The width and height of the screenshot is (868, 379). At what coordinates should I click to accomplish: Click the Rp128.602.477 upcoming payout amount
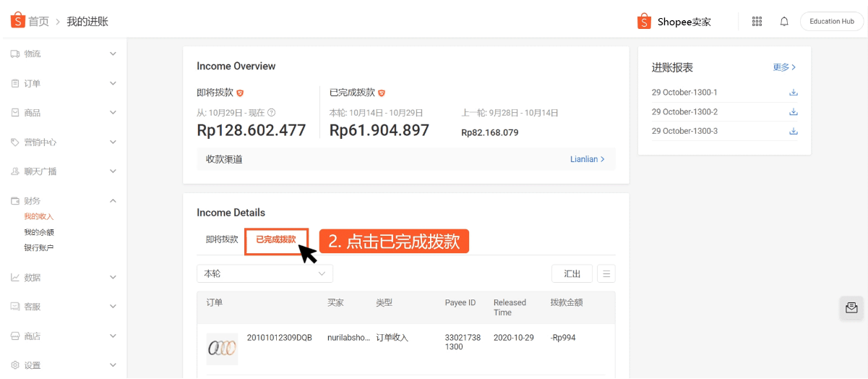point(252,130)
